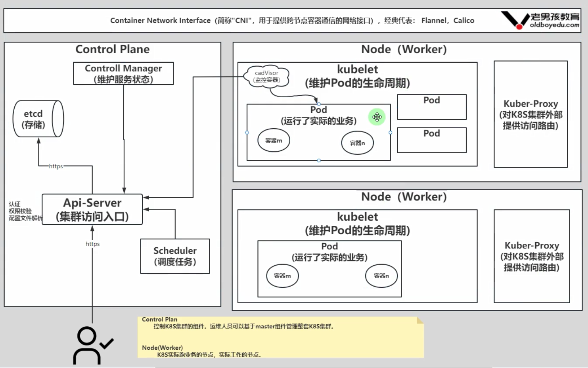Click kubelet heading in the lower node
Screen dimensions: 588x368
tap(357, 217)
